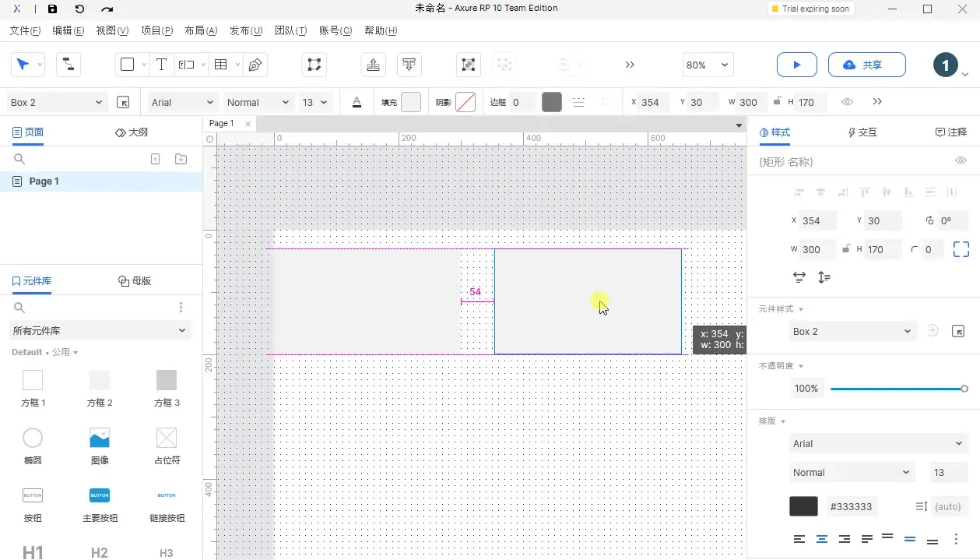Switch to the 交互 tab

[x=862, y=132]
